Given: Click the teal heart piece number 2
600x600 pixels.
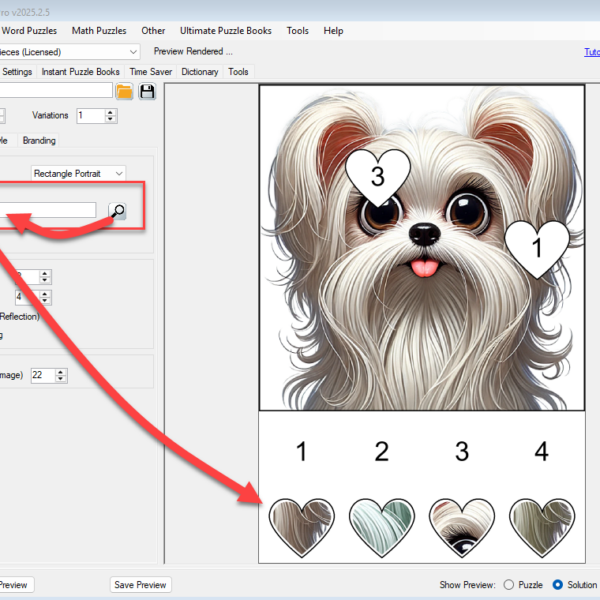Looking at the screenshot, I should click(x=381, y=526).
